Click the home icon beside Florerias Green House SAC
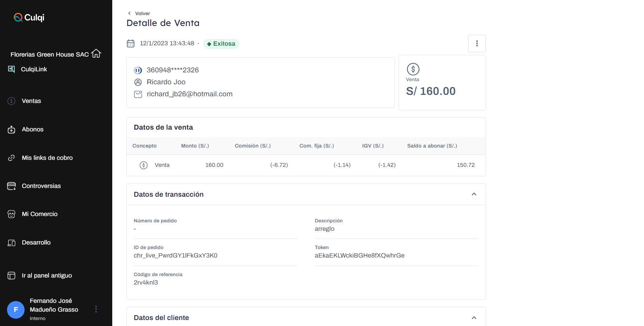Image resolution: width=644 pixels, height=326 pixels. tap(96, 53)
